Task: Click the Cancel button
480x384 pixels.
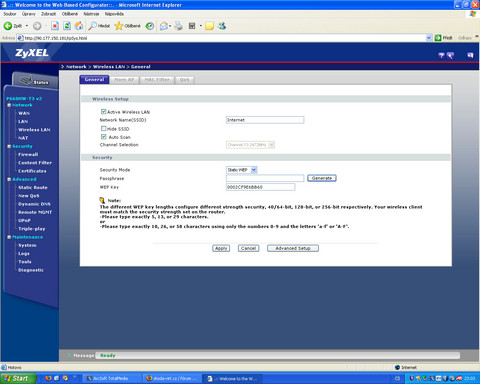Action: click(248, 248)
